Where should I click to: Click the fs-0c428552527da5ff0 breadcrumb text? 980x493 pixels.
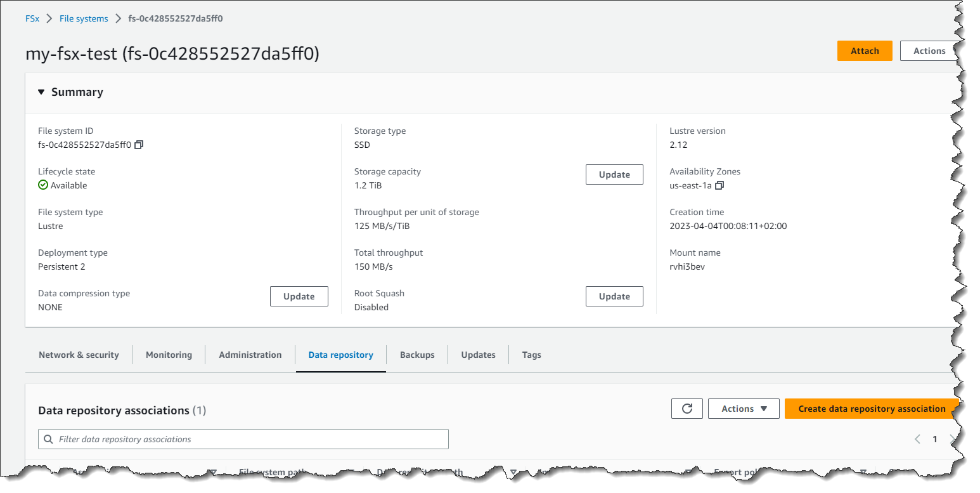pos(176,18)
